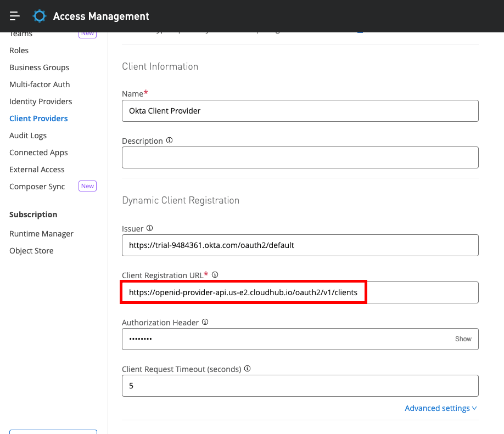The image size is (504, 434).
Task: Open Audit Logs
Action: [x=28, y=136]
